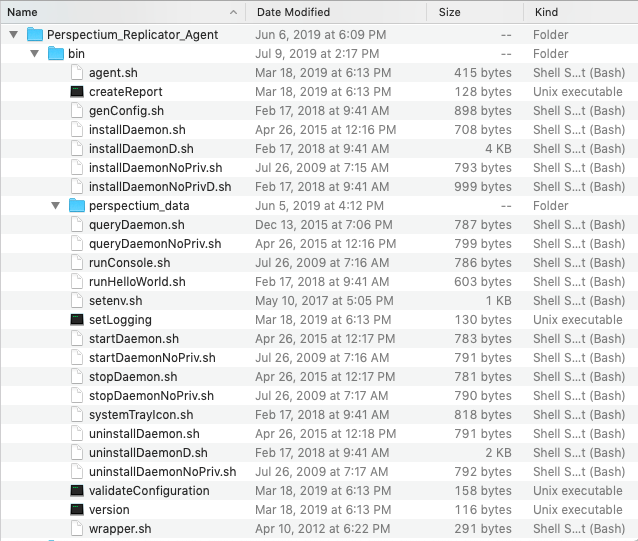Viewport: 638px width, 541px height.
Task: Collapse the bin folder disclosure triangle
Action: 35,54
